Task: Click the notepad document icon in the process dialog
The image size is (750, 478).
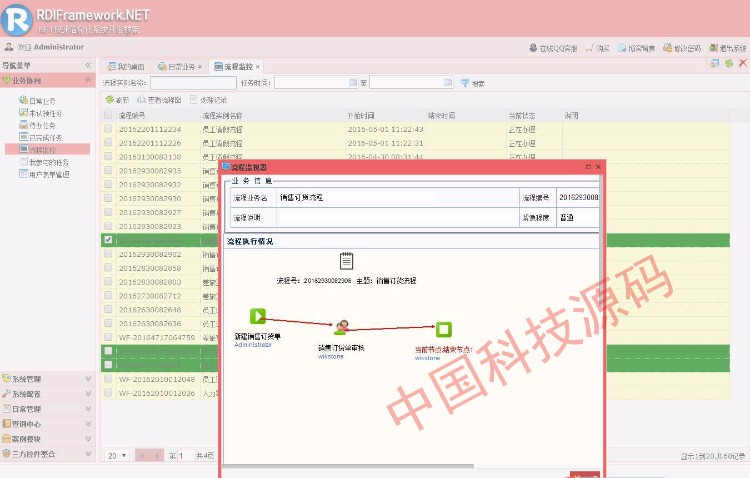Action: point(346,261)
